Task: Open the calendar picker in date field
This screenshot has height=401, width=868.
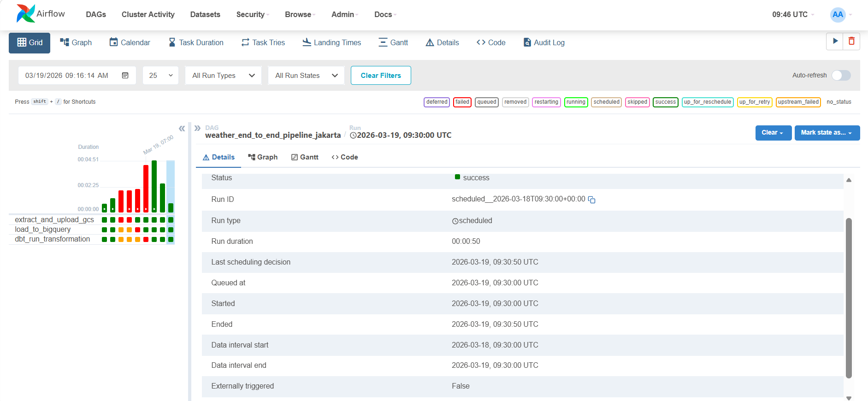Action: pos(125,75)
